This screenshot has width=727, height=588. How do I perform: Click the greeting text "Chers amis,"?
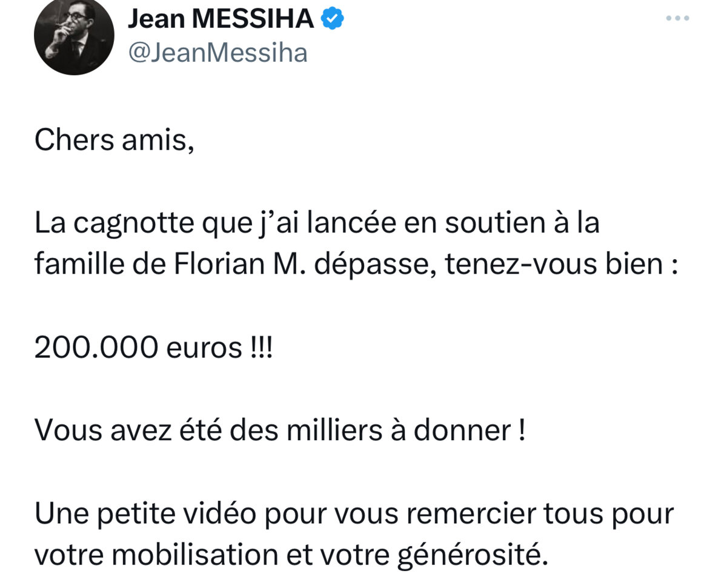click(x=114, y=140)
